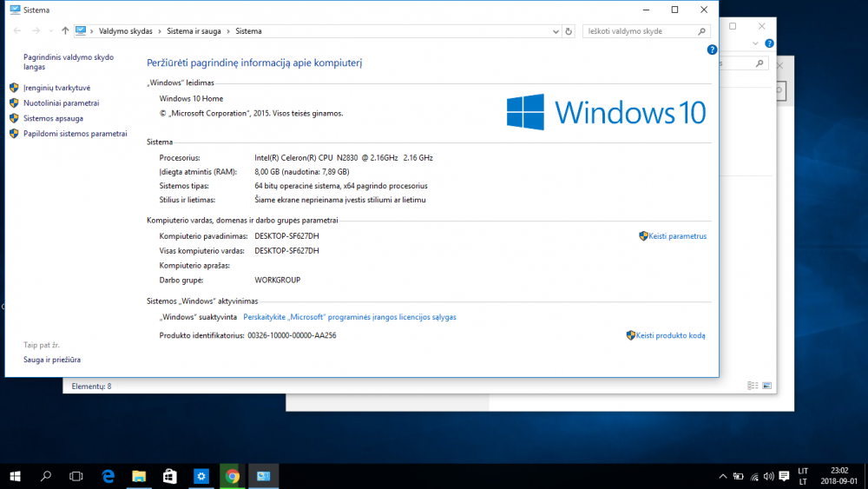Open Sistema ir sauga breadcrumb

click(194, 31)
